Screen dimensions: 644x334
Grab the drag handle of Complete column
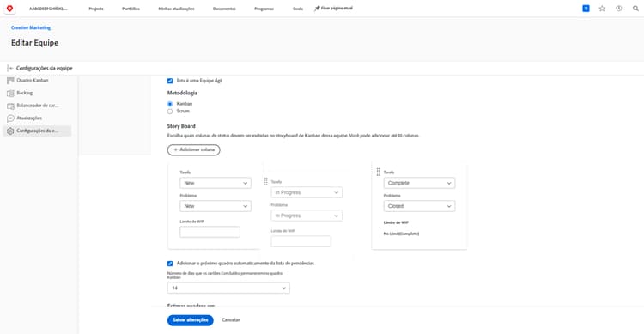click(379, 172)
